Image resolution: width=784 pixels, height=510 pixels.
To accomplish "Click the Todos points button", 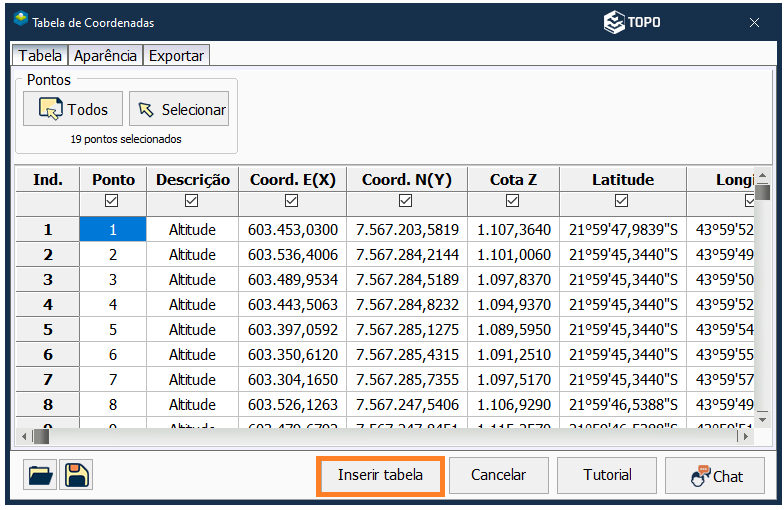I will [x=73, y=109].
